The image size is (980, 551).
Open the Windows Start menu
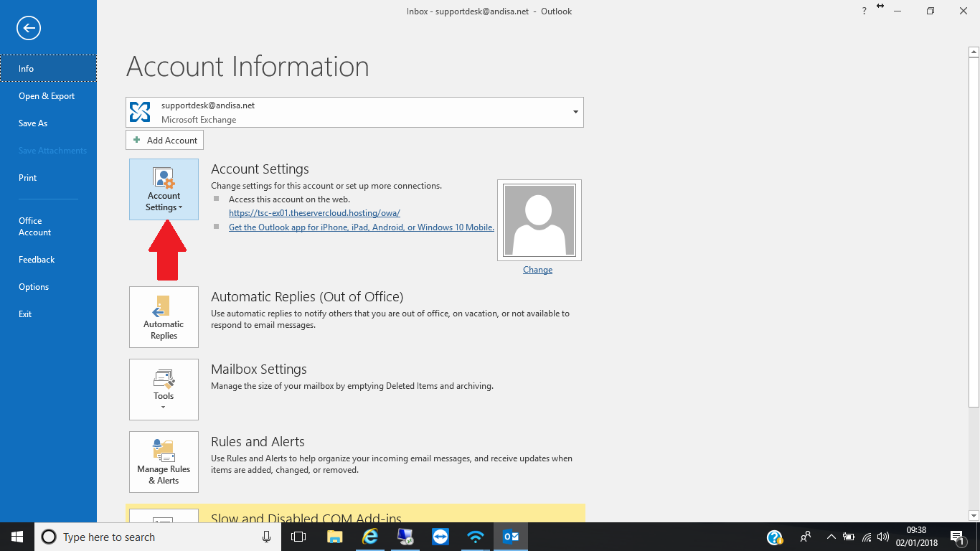(17, 537)
